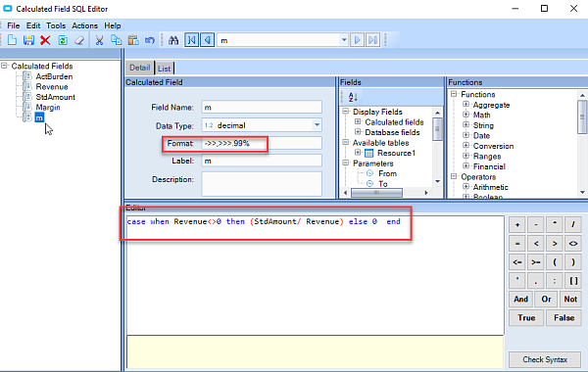Screen dimensions: 588x372
Task: Insert the True value button
Action: tap(526, 318)
